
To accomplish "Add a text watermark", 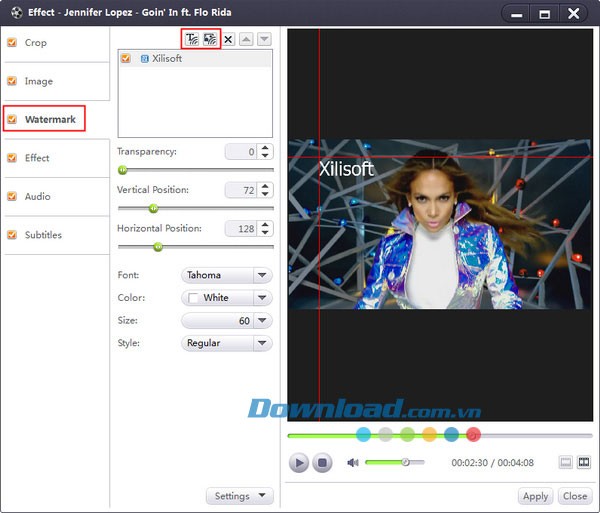I will click(x=192, y=39).
